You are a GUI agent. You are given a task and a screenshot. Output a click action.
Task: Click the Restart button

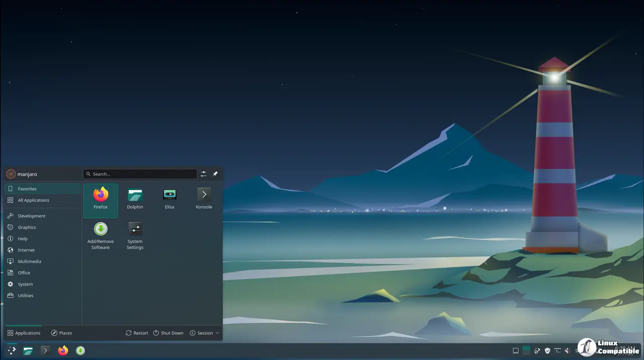[x=137, y=333]
